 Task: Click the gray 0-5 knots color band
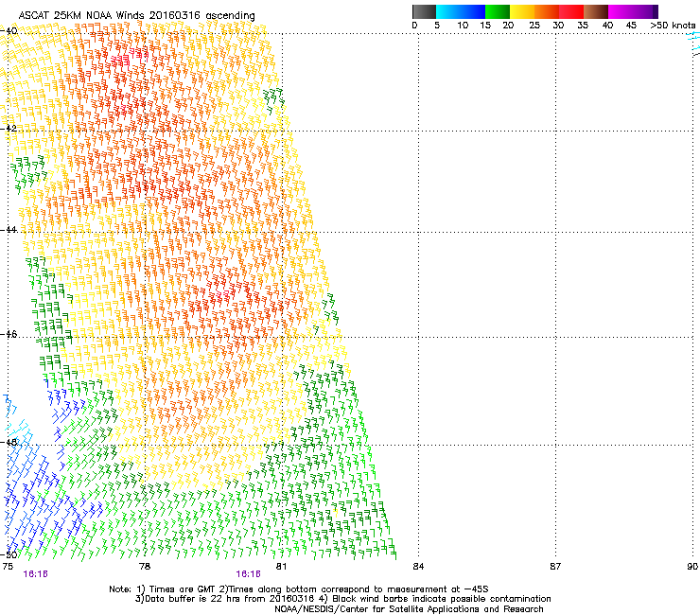tap(424, 11)
